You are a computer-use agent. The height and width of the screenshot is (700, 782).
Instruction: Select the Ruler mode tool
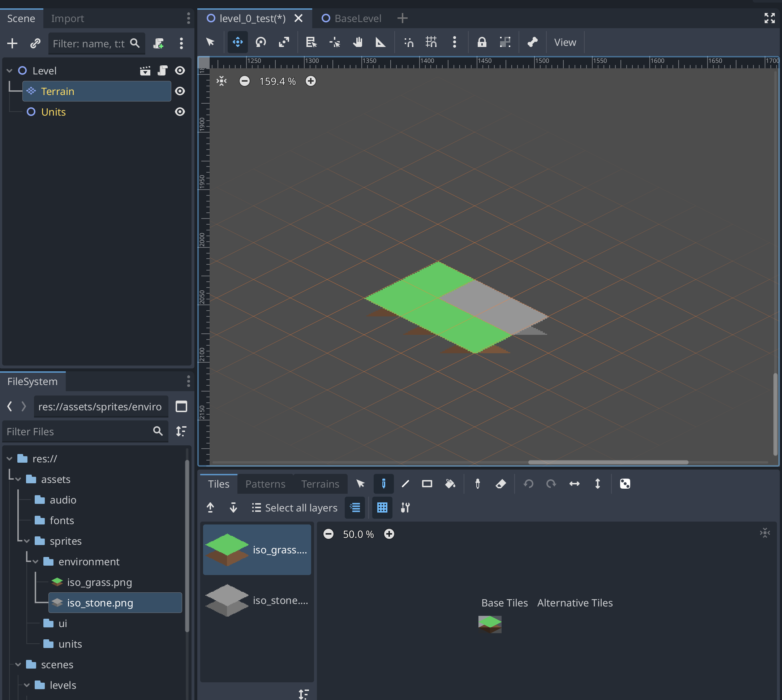(x=380, y=42)
